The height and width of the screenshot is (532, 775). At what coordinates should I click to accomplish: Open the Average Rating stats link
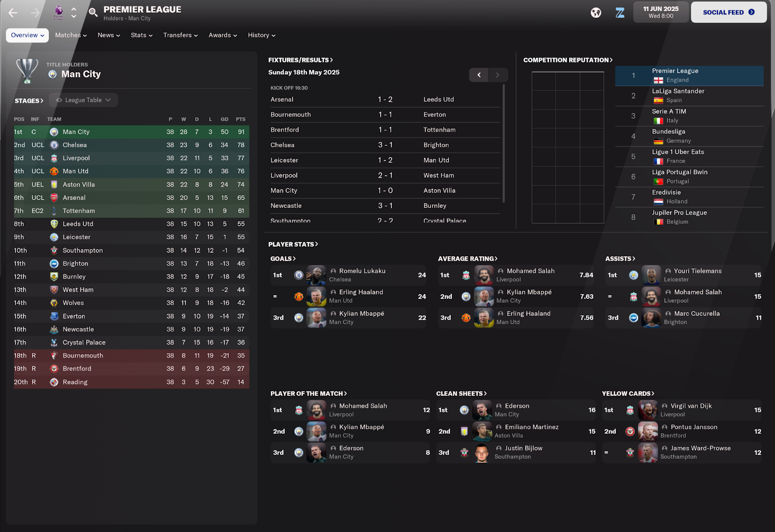click(x=467, y=259)
